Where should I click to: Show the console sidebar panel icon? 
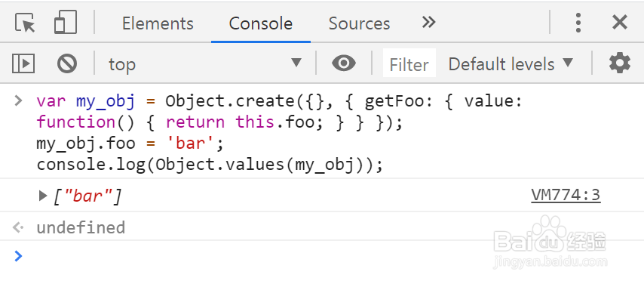click(x=23, y=63)
